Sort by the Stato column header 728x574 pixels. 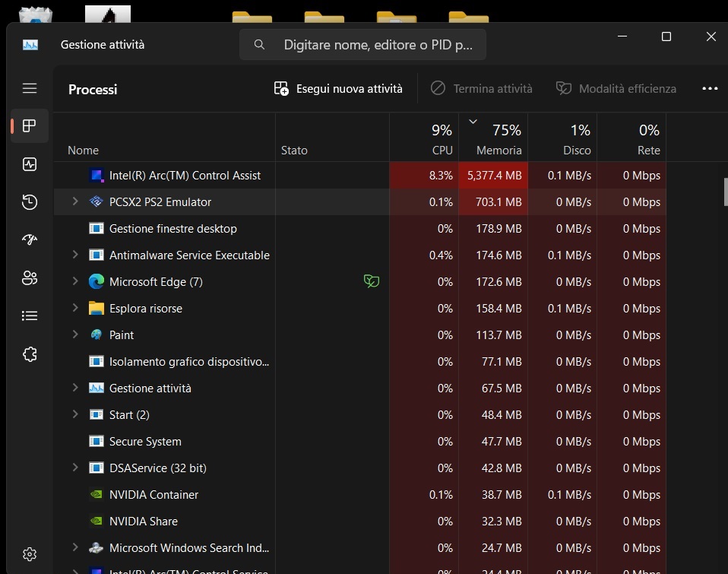click(x=332, y=138)
